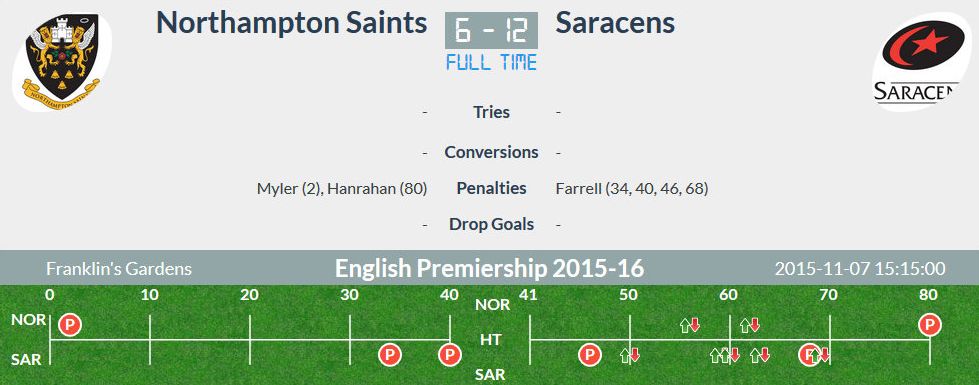Click Saracens substitution arrows just before minute 70
Viewport: 979px width, 385px height.
pyautogui.click(x=820, y=355)
